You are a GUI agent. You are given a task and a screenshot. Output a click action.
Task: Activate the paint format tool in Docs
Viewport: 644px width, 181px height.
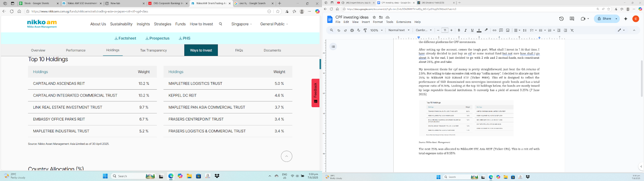click(365, 30)
